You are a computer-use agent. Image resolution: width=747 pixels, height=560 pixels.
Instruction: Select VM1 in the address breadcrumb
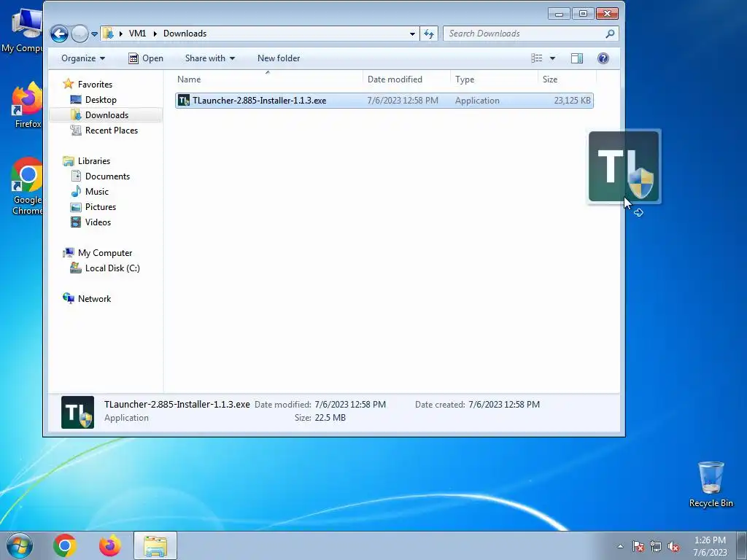click(x=137, y=34)
